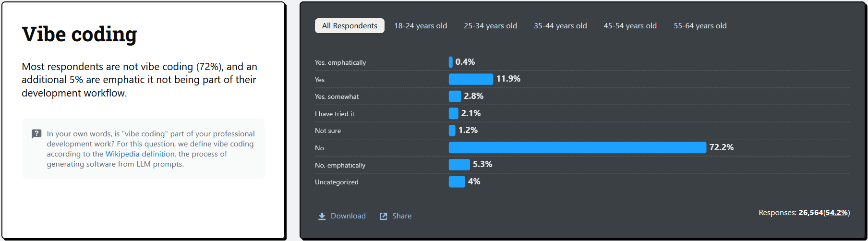
Task: Show 35-44 years old results
Action: point(560,26)
